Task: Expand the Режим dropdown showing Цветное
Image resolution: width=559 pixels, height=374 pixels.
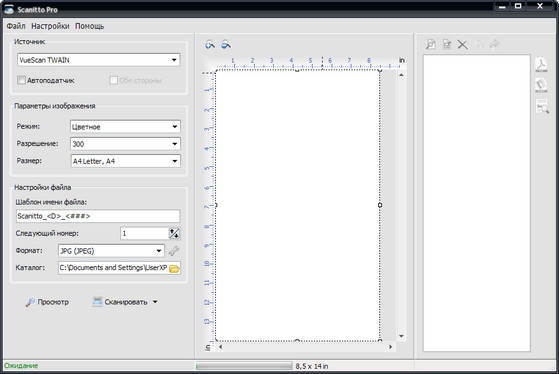Action: [x=125, y=127]
